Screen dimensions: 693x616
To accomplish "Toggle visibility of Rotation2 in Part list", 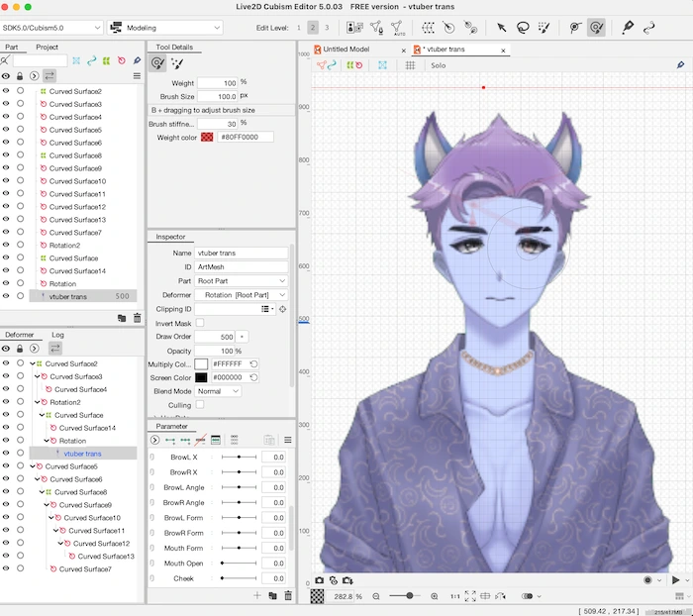I will tap(6, 245).
